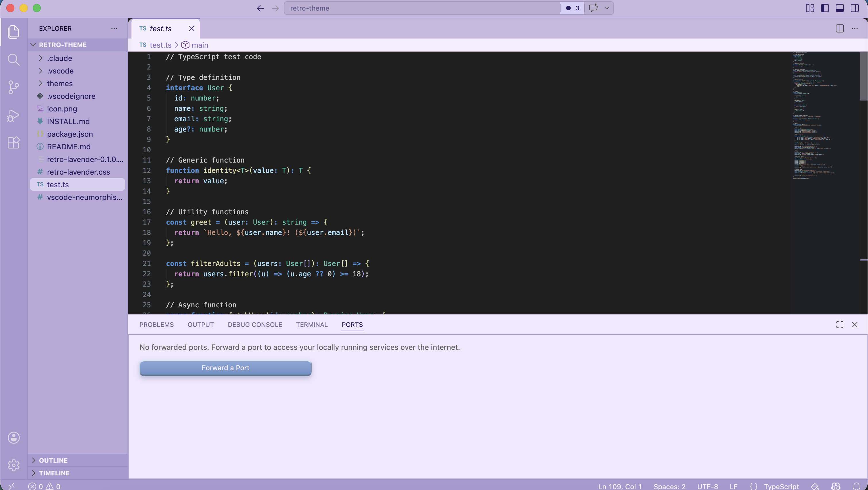Toggle the bottom panel visibility
The image size is (868, 490).
pos(839,8)
